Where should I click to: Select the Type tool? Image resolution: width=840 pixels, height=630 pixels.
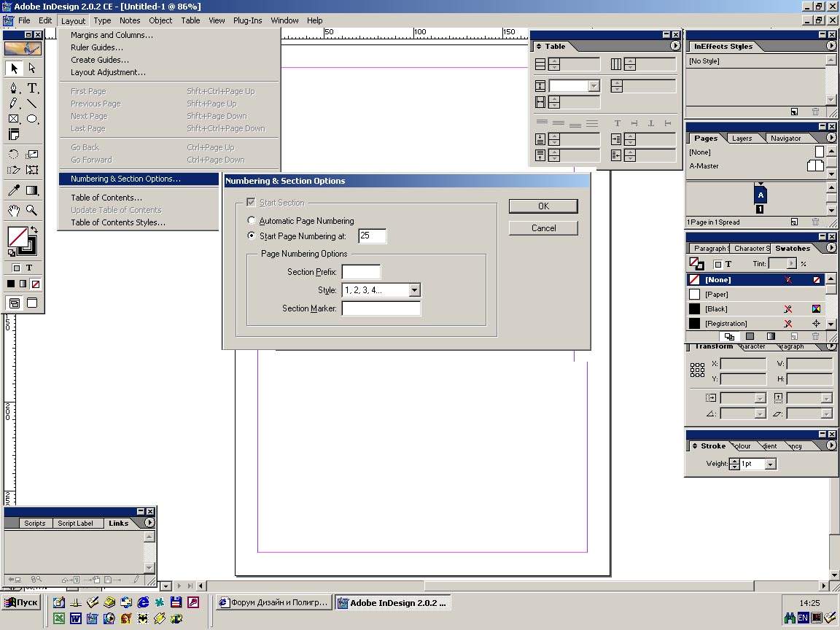coord(32,87)
